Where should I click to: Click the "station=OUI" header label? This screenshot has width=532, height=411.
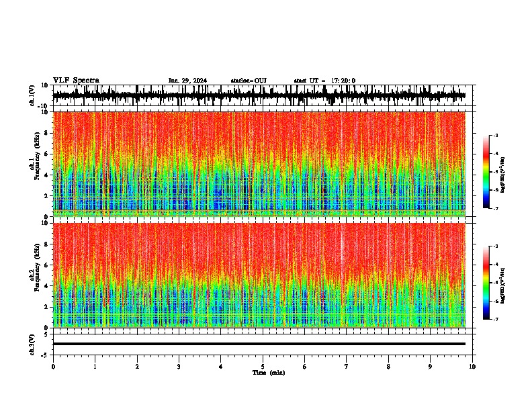(249, 81)
